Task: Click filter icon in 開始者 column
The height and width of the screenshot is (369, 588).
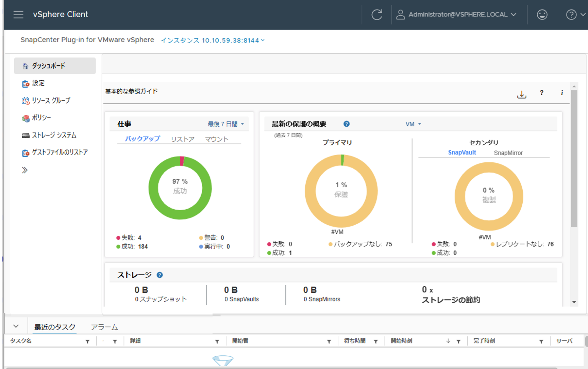Action: click(329, 341)
